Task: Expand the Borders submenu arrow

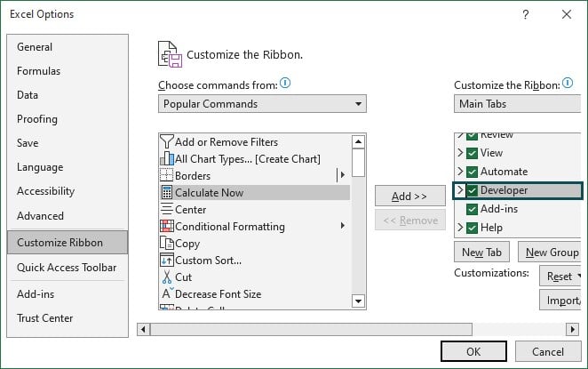Action: click(x=342, y=175)
